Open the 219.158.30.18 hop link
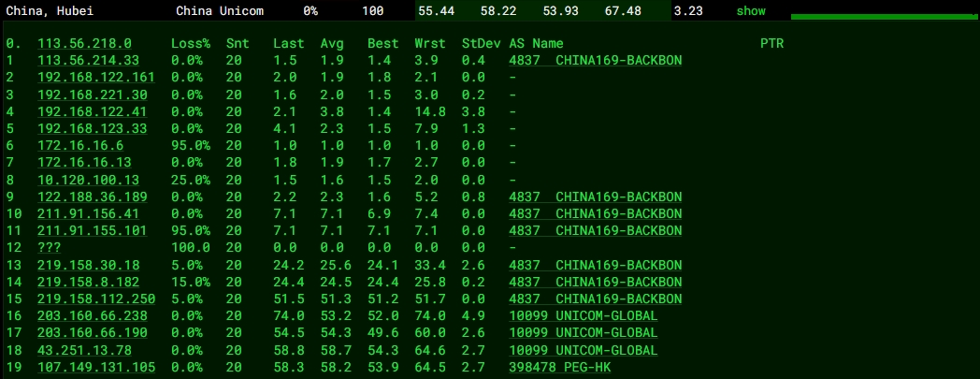Screen dimensions: 980x379 88,265
